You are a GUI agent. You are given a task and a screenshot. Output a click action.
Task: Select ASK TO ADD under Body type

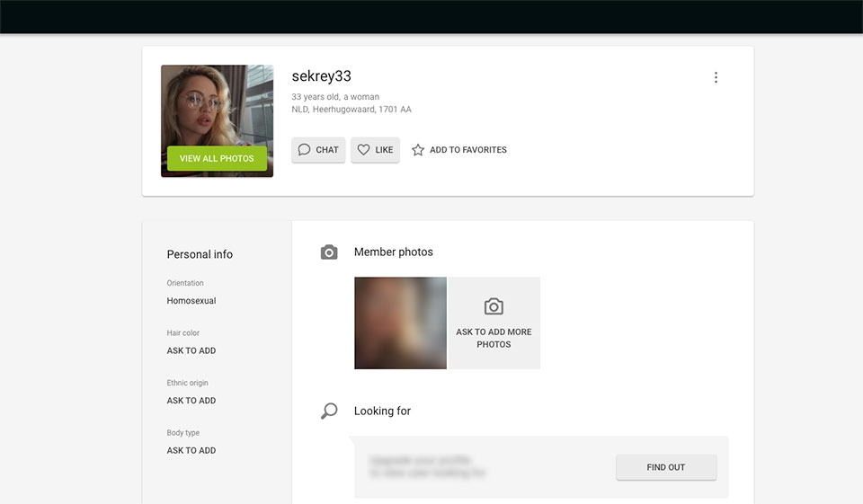[191, 451]
